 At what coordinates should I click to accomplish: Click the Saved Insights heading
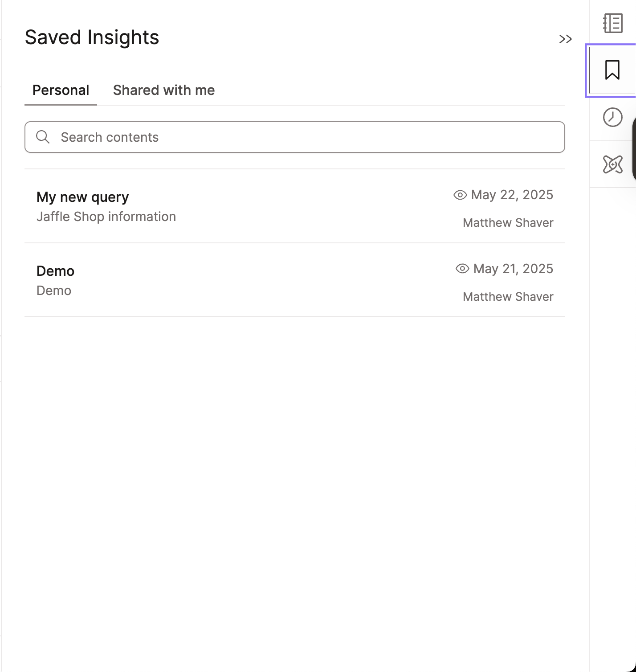92,37
